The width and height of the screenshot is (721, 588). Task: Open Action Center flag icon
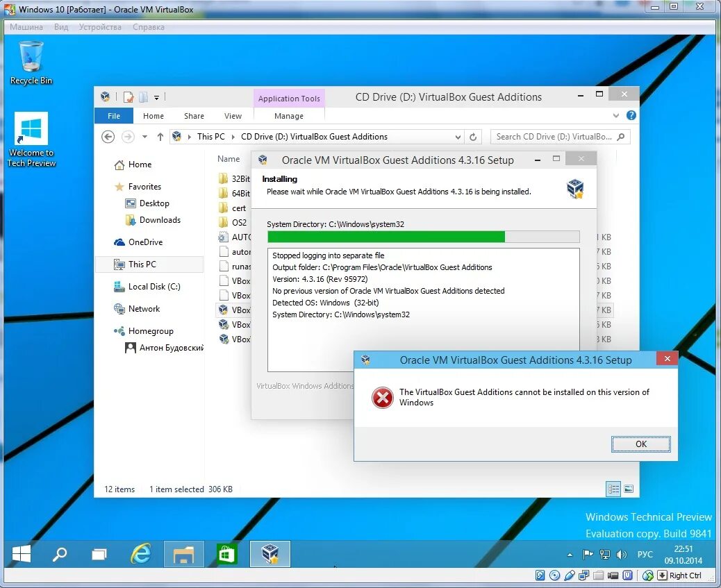588,555
